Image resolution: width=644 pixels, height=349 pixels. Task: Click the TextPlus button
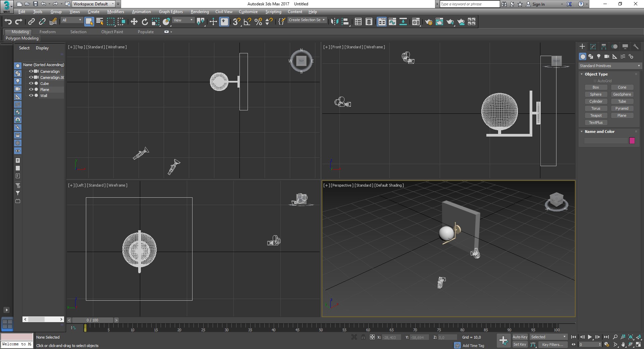pyautogui.click(x=596, y=122)
